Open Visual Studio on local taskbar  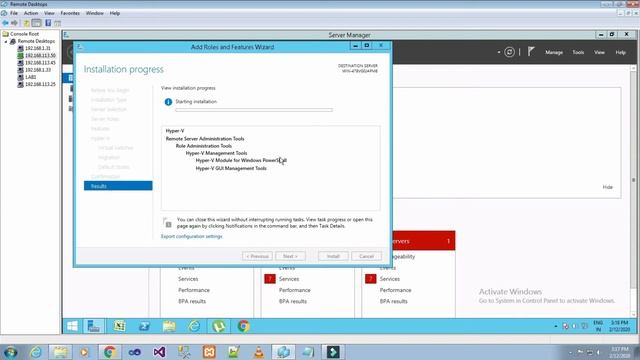pos(159,352)
